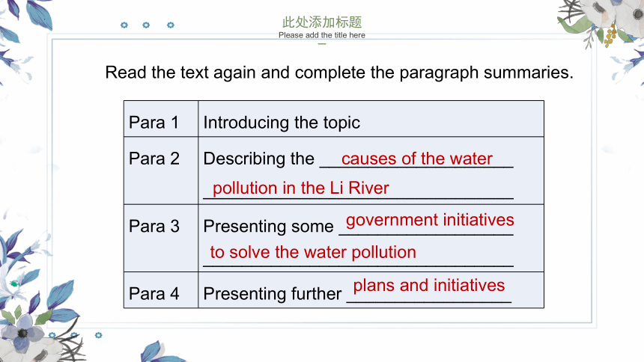Viewport: 644px width, 362px height.
Task: Click the red 'plans and initiatives' answer
Action: (x=429, y=285)
